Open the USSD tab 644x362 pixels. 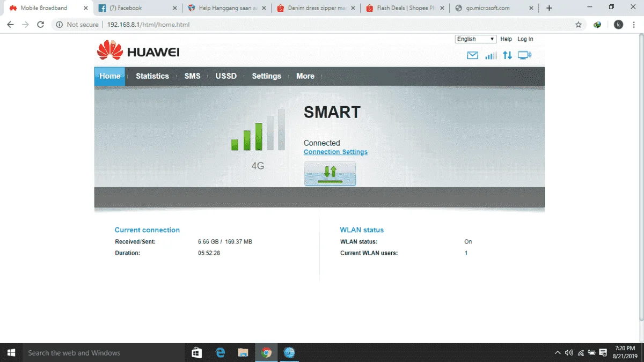tap(226, 76)
